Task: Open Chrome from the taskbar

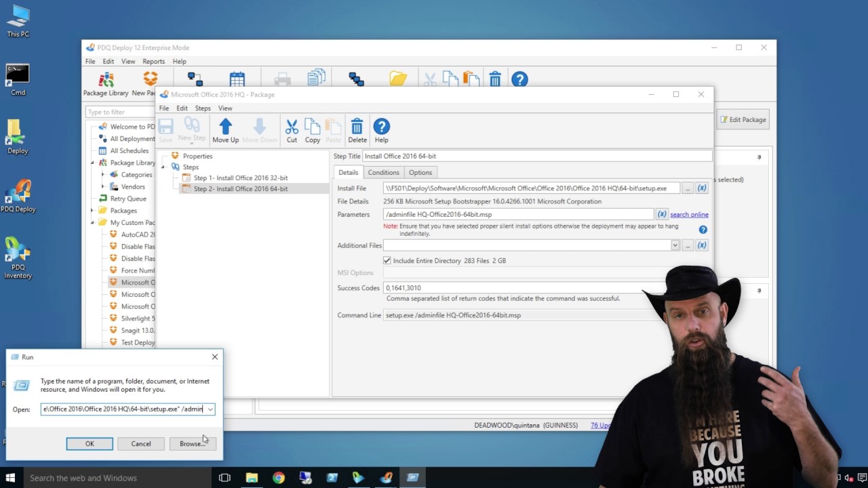Action: pos(279,478)
